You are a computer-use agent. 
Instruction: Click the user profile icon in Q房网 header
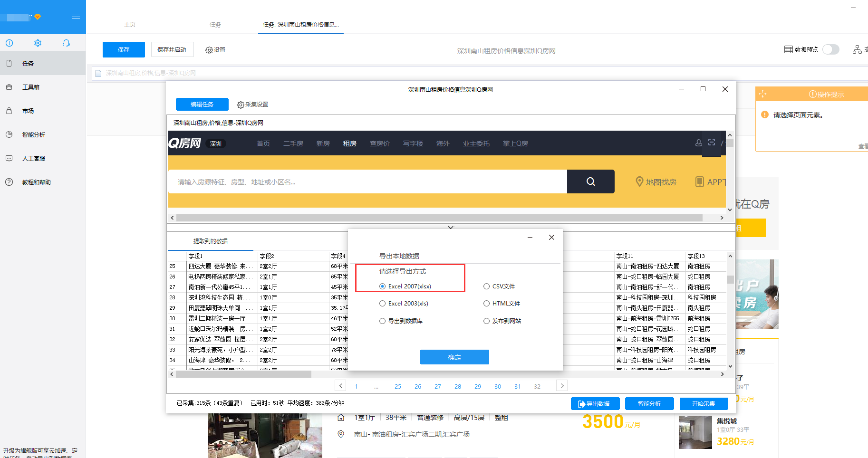(x=698, y=143)
